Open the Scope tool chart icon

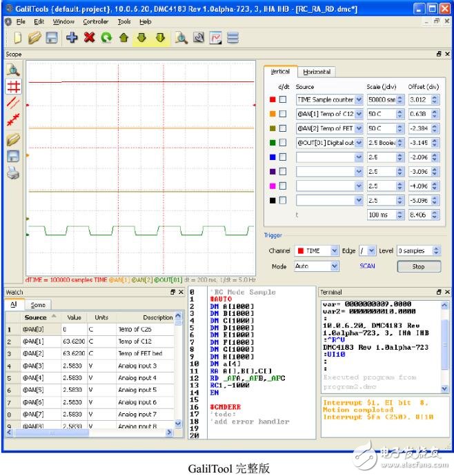tap(215, 38)
